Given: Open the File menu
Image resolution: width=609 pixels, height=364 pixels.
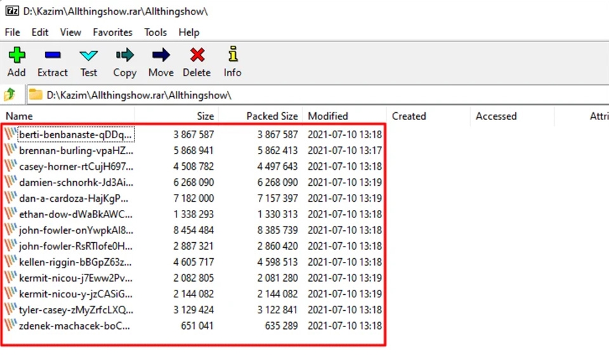Looking at the screenshot, I should [x=13, y=32].
